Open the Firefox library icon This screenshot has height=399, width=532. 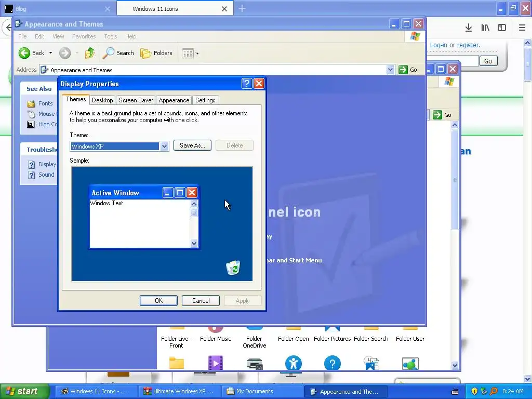[485, 28]
